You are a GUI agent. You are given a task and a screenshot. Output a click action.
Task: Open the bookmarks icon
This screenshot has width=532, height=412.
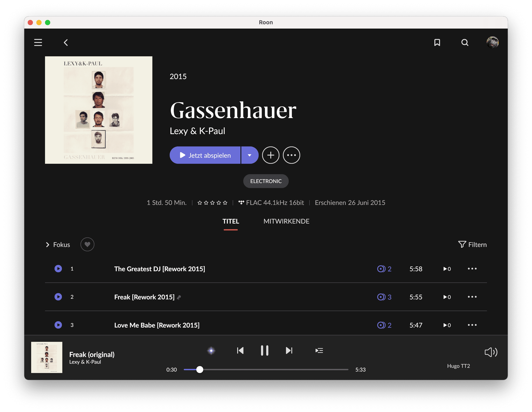coord(437,42)
